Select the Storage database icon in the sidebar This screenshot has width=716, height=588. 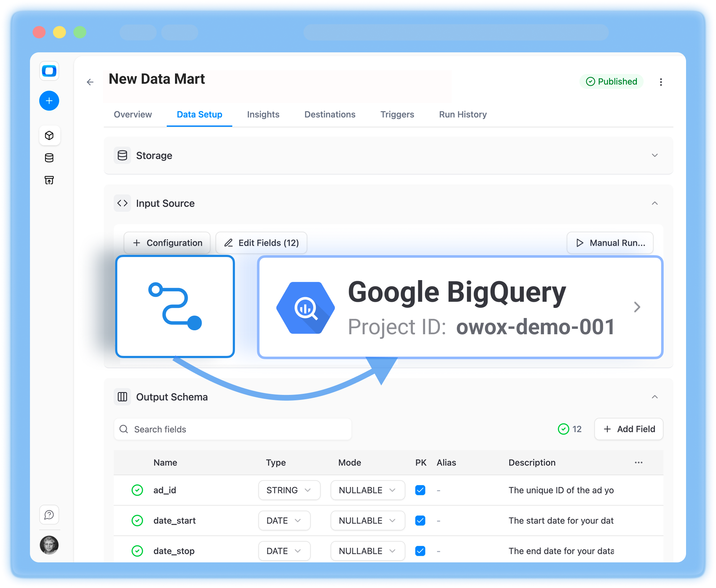click(x=49, y=158)
